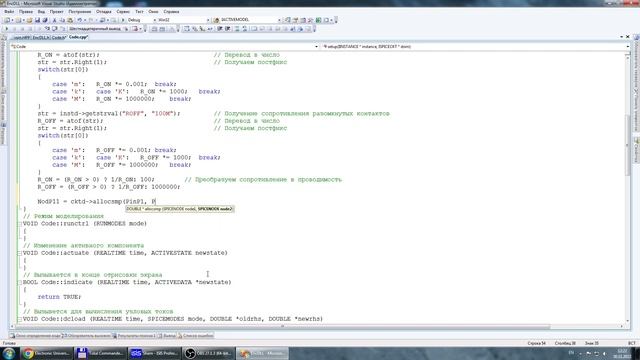The height and width of the screenshot is (360, 640).
Task: Switch to Chrome in the taskbar
Action: pos(46,353)
